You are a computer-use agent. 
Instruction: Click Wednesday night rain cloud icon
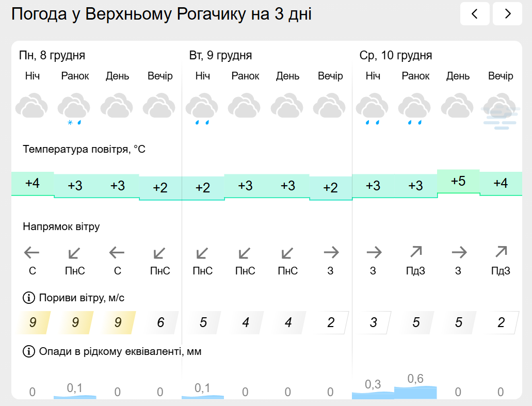coord(373,108)
